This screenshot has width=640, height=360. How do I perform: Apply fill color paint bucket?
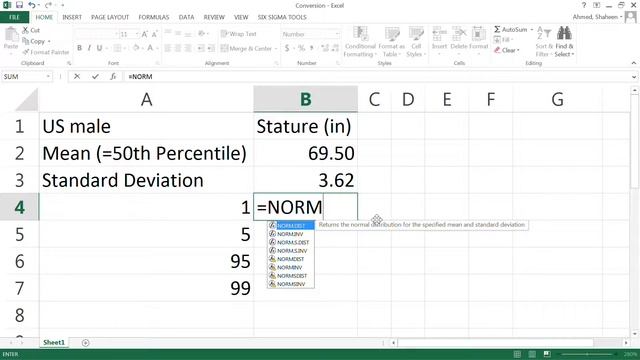pyautogui.click(x=136, y=48)
